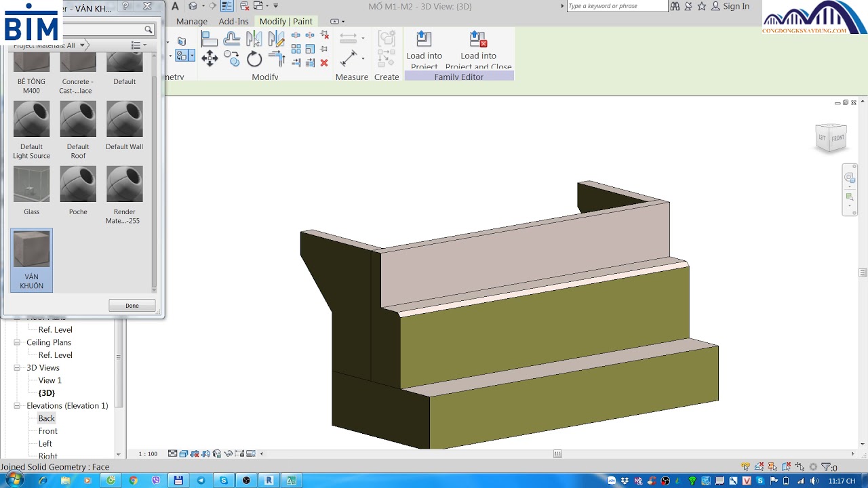Choose the Align tool in ribbon

(x=210, y=39)
